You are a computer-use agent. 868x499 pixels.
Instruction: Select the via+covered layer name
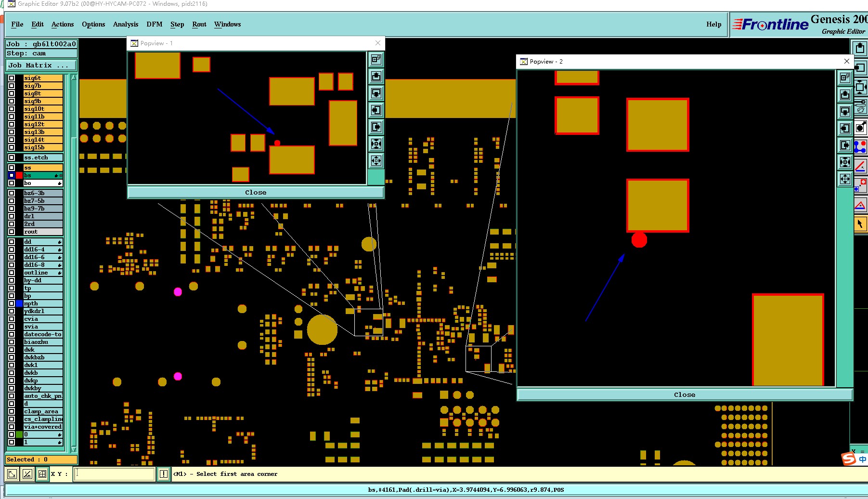(x=43, y=427)
